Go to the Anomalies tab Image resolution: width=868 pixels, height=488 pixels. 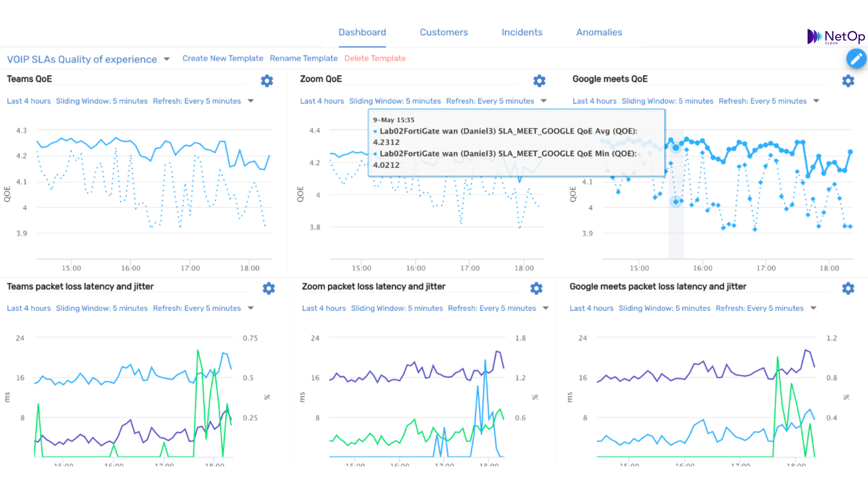(599, 32)
